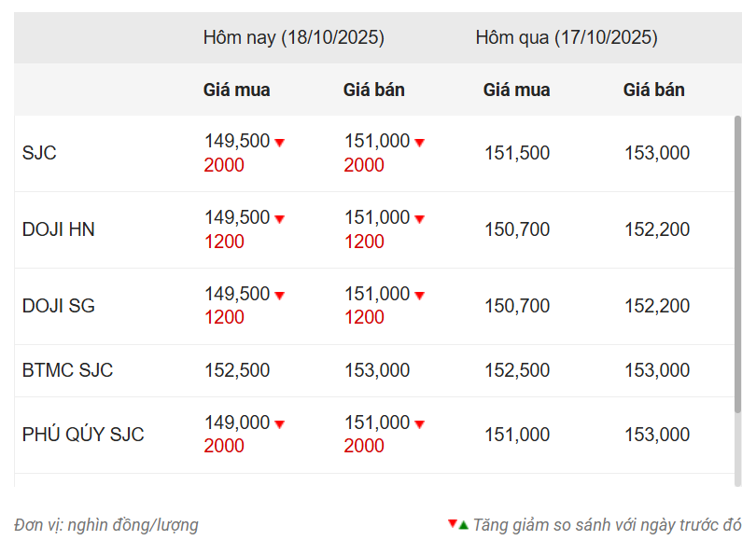Screen dimensions: 756x554
Task: Click the red down arrow beside SJC buy price
Action: click(279, 143)
